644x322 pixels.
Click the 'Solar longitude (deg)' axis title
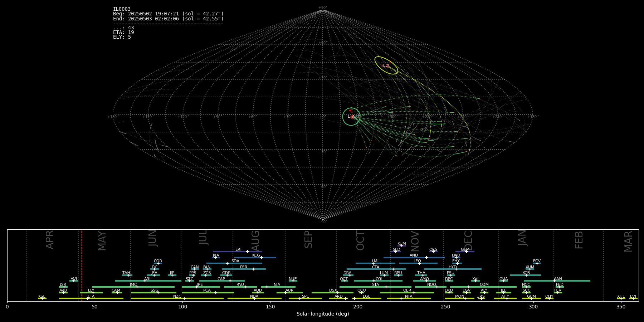click(323, 314)
